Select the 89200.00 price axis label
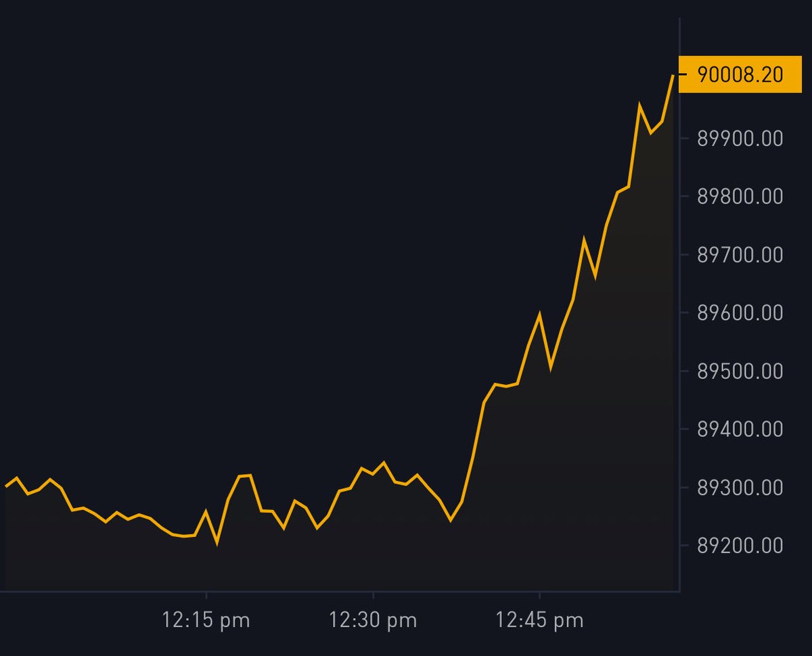Viewport: 812px width, 656px height. coord(740,546)
